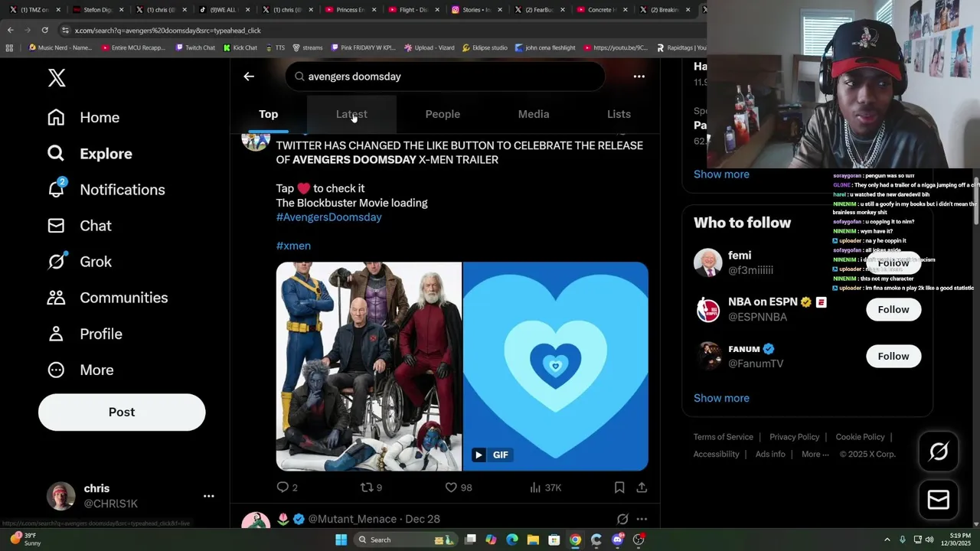
Task: Click the #xmen hashtag link
Action: coord(293,246)
